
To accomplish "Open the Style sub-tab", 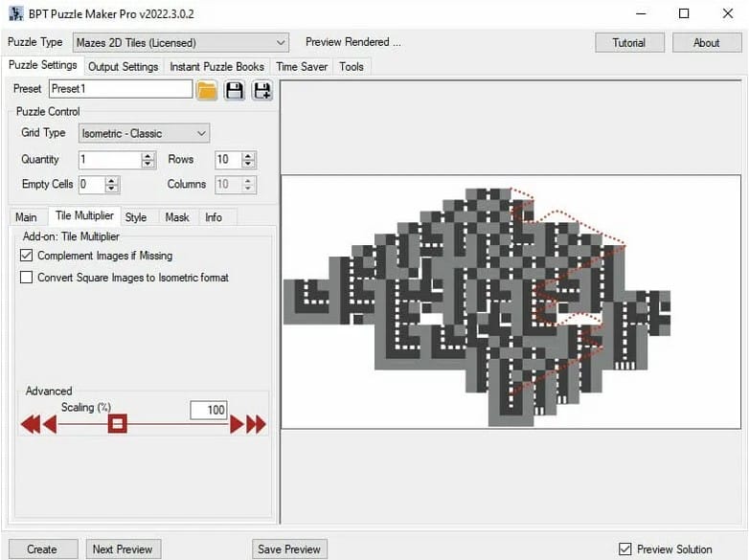I will tap(136, 217).
